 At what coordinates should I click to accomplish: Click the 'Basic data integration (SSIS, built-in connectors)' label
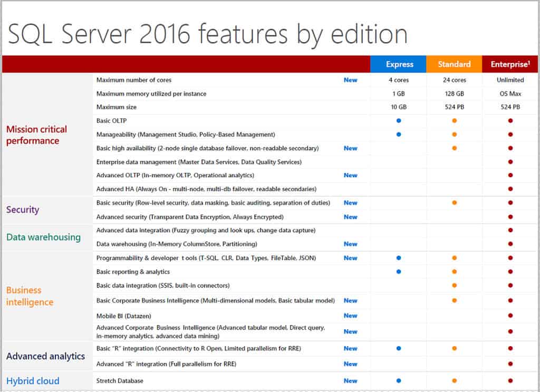tap(163, 285)
